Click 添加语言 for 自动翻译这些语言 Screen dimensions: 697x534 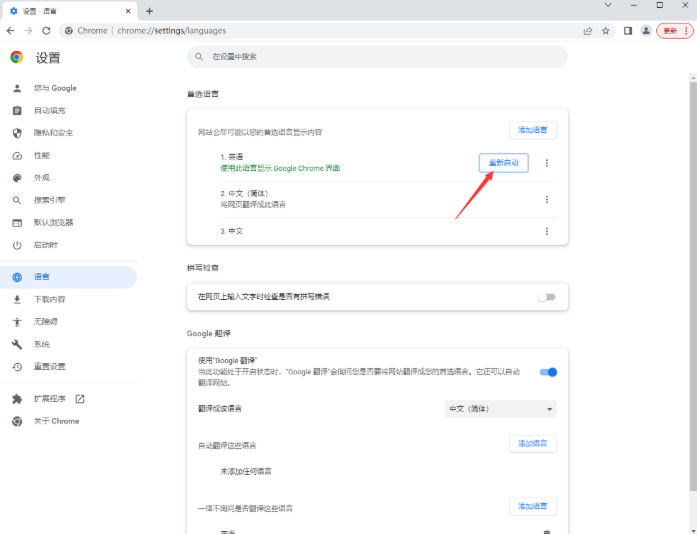533,443
